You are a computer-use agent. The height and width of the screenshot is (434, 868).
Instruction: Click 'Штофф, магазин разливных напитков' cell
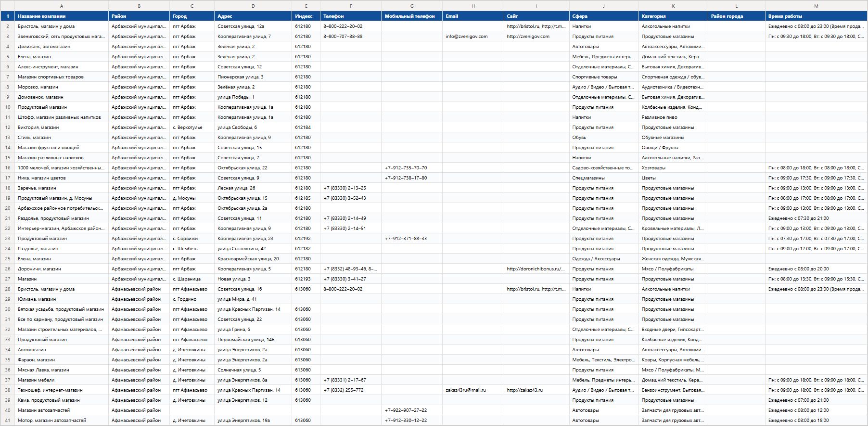point(62,117)
